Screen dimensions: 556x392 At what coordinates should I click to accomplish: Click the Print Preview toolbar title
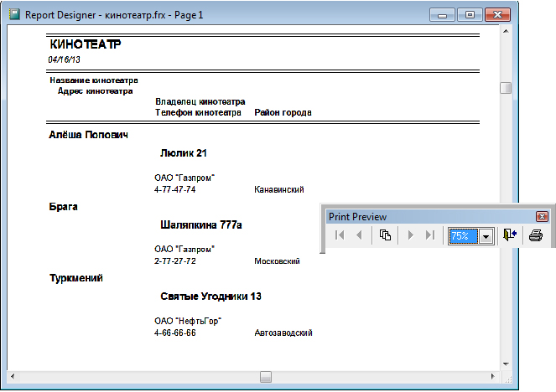[357, 217]
